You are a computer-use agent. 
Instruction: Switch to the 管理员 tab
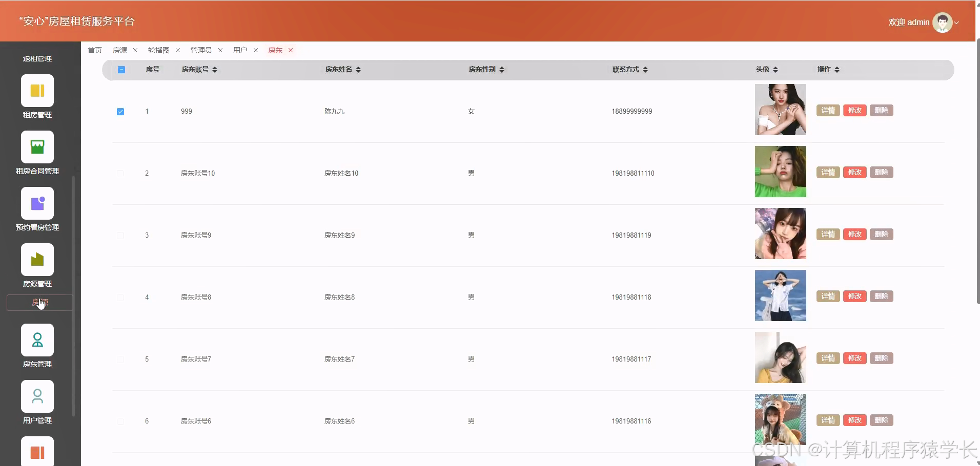pos(201,50)
